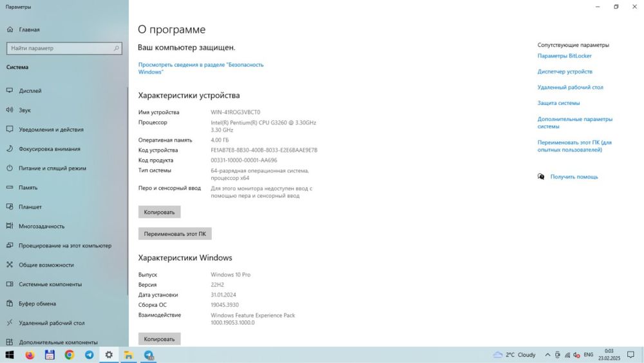Screen dimensions: 644x363
Task: Open the Telegram icon with badge on the taskbar
Action: pos(149,355)
